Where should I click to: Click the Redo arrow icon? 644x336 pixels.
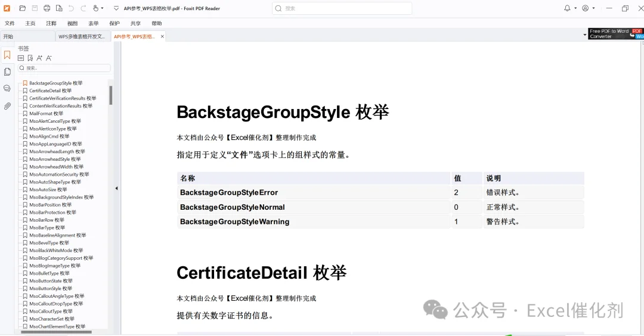[83, 8]
